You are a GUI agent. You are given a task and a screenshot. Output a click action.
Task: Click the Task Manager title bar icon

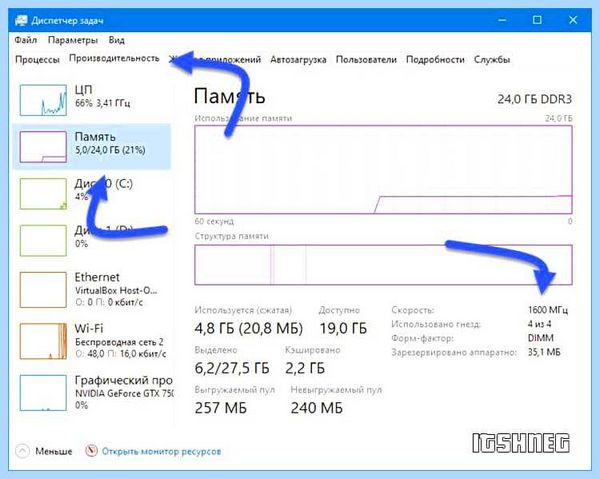[21, 20]
